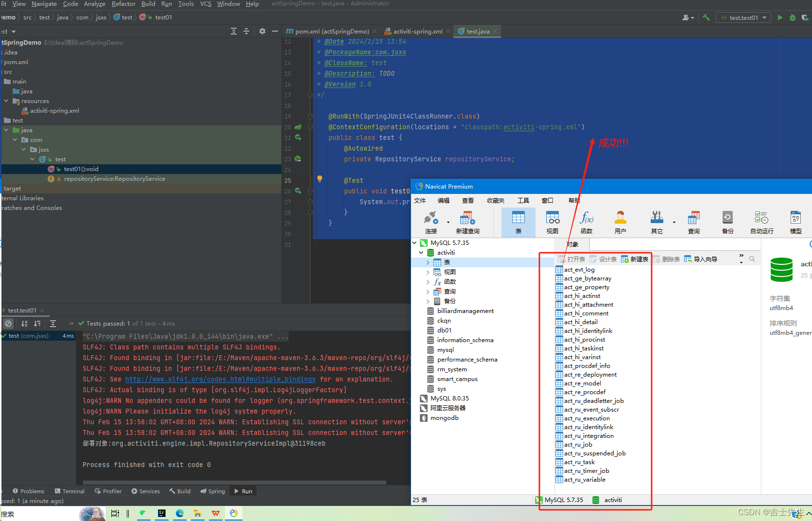Click 打开表 (Open Table) button

[x=571, y=259]
